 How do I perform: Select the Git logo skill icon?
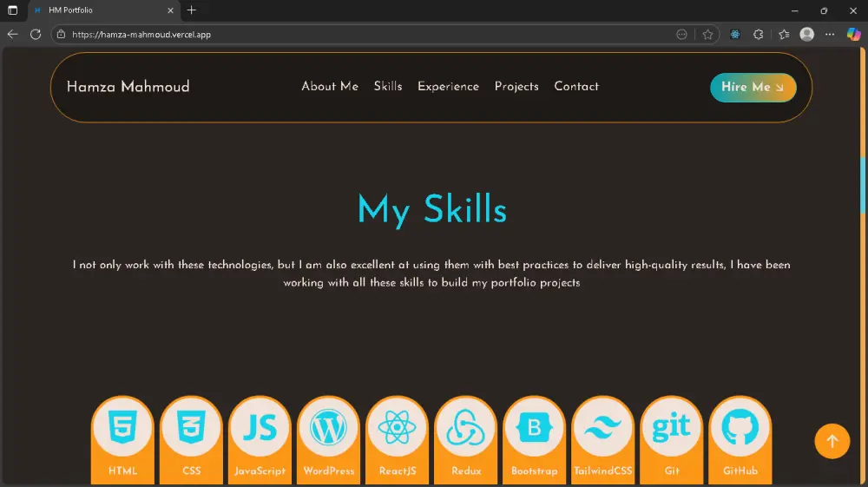(x=672, y=428)
